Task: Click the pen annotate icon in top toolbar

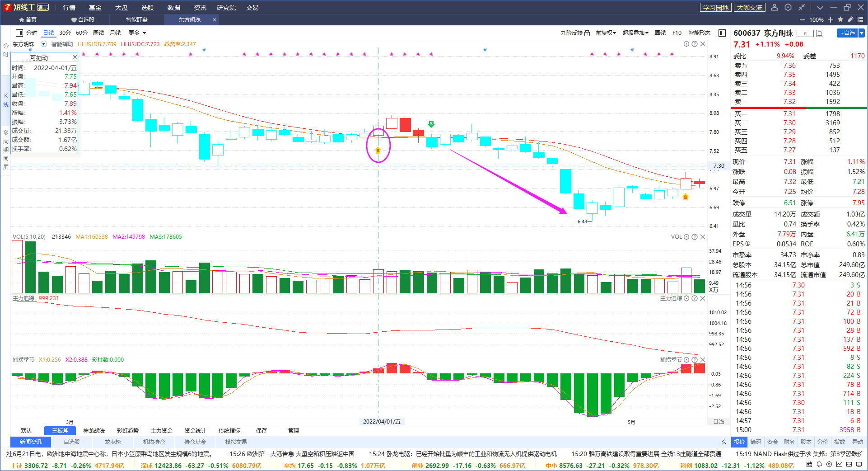Action: pos(850,19)
